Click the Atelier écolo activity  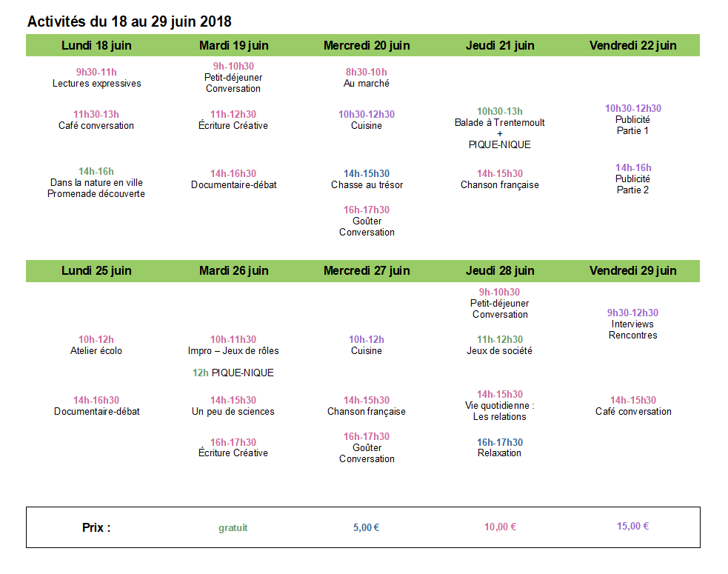point(96,350)
